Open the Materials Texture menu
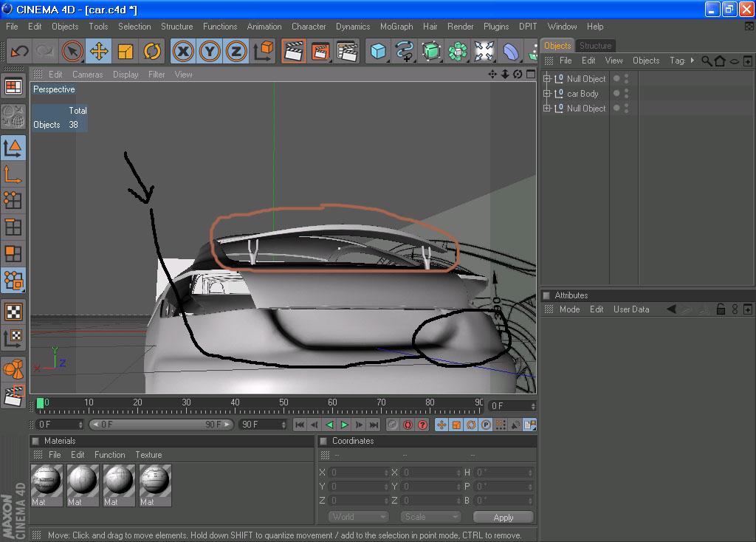The image size is (756, 542). (x=148, y=455)
